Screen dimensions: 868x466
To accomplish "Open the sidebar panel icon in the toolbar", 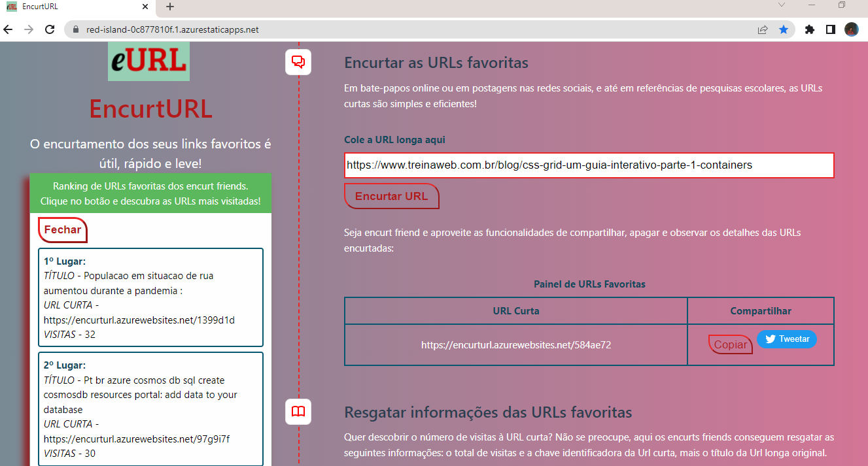I will click(x=831, y=29).
